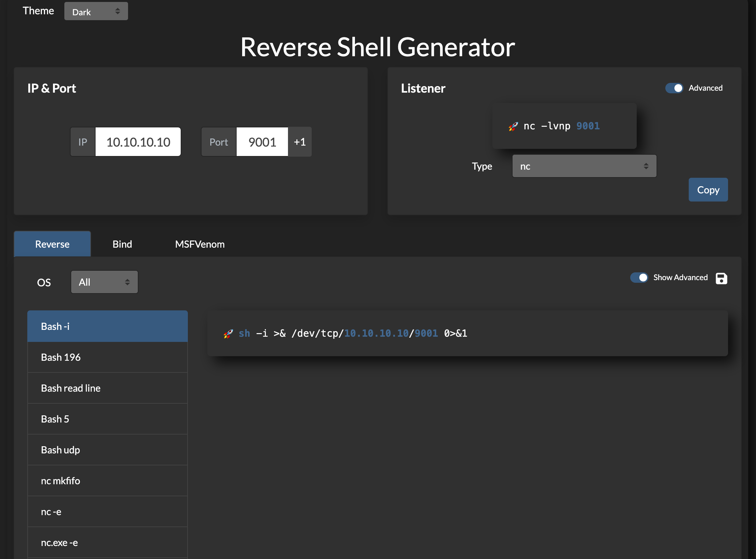Switch to the MSFVenom tab
Image resolution: width=756 pixels, height=559 pixels.
point(200,244)
